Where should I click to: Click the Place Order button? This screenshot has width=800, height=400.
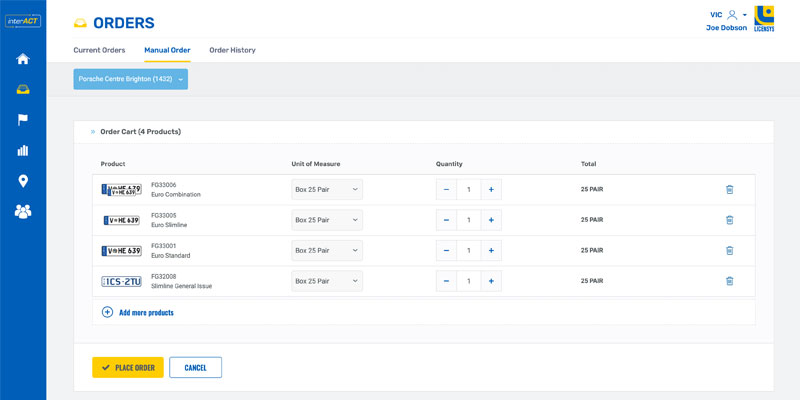(128, 368)
